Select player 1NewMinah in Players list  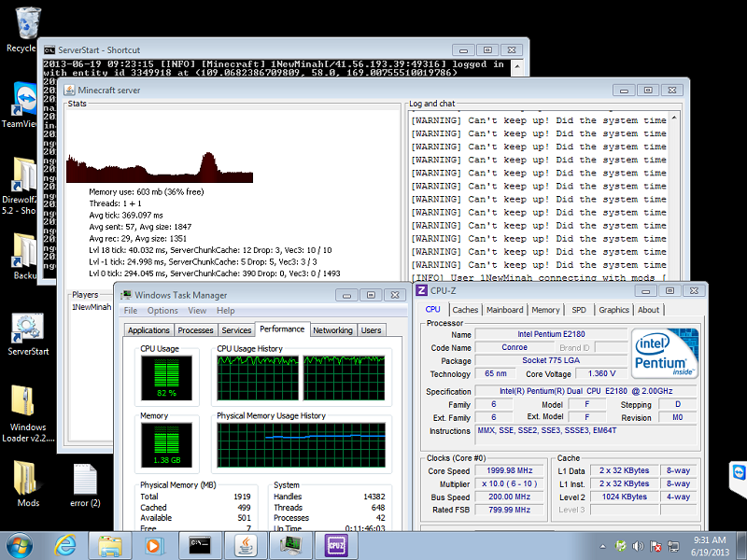[92, 307]
